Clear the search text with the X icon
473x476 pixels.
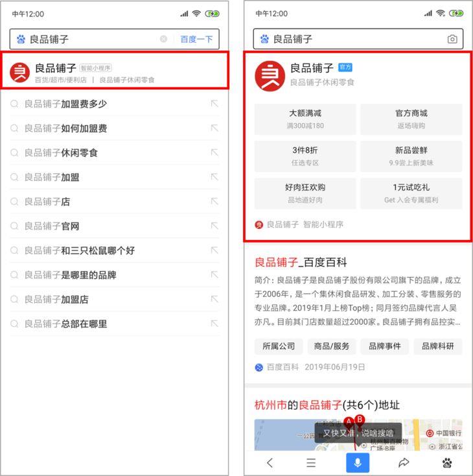[x=163, y=39]
